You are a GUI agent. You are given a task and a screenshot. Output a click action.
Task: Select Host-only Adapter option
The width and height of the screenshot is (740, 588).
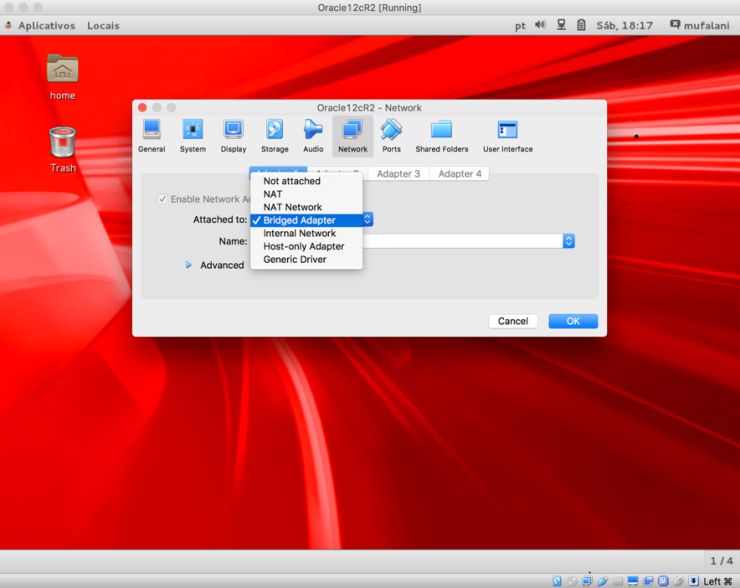(303, 246)
